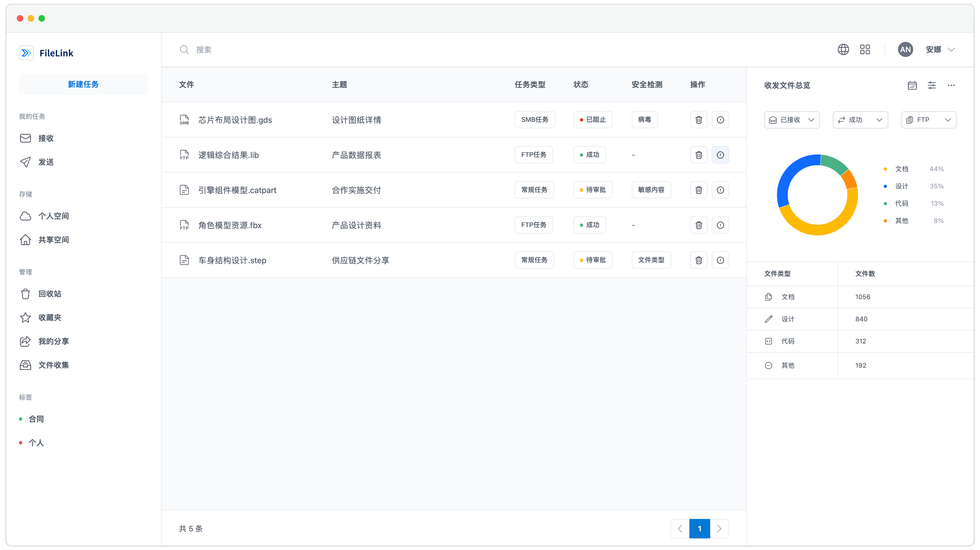Click the 设计图纸详情 subject cell

pos(356,120)
